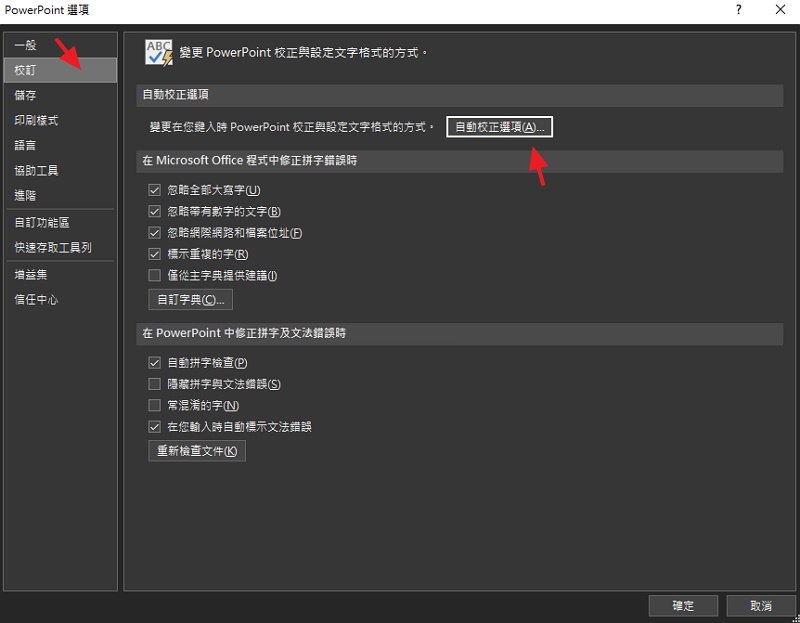Click the 自動校正選項 section header

tap(459, 95)
